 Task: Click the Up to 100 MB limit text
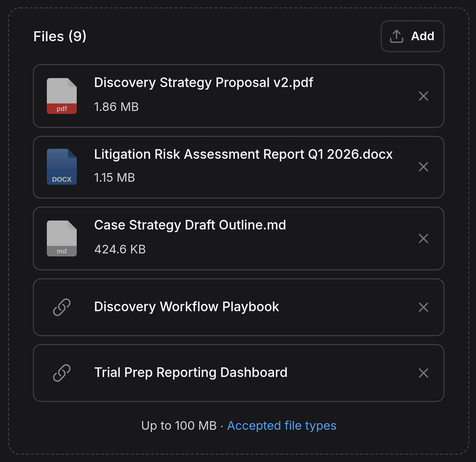click(x=179, y=426)
